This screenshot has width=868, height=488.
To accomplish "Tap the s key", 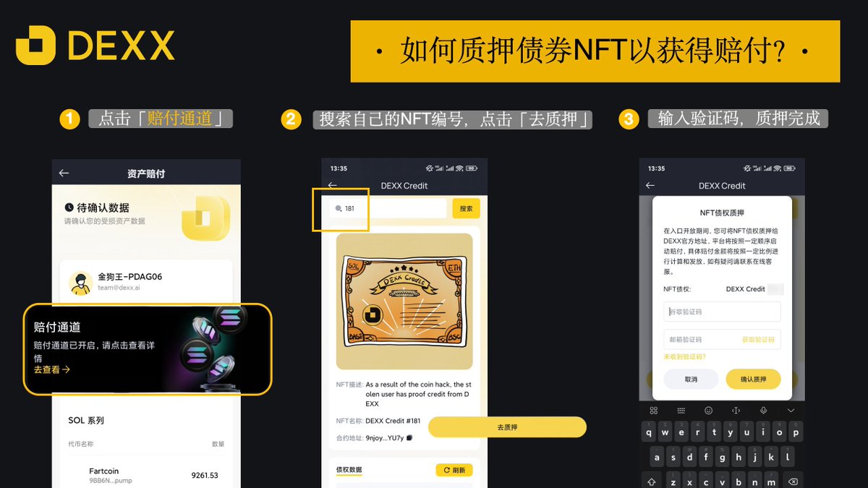I will (673, 457).
